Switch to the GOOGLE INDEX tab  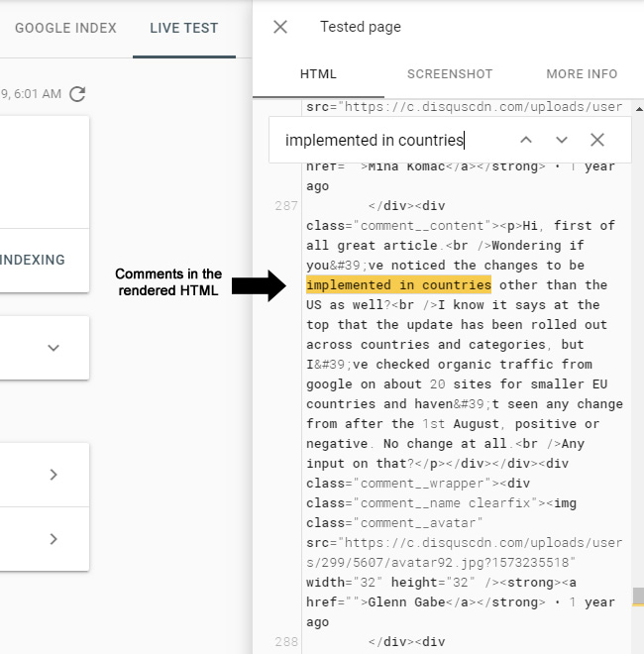click(x=65, y=28)
